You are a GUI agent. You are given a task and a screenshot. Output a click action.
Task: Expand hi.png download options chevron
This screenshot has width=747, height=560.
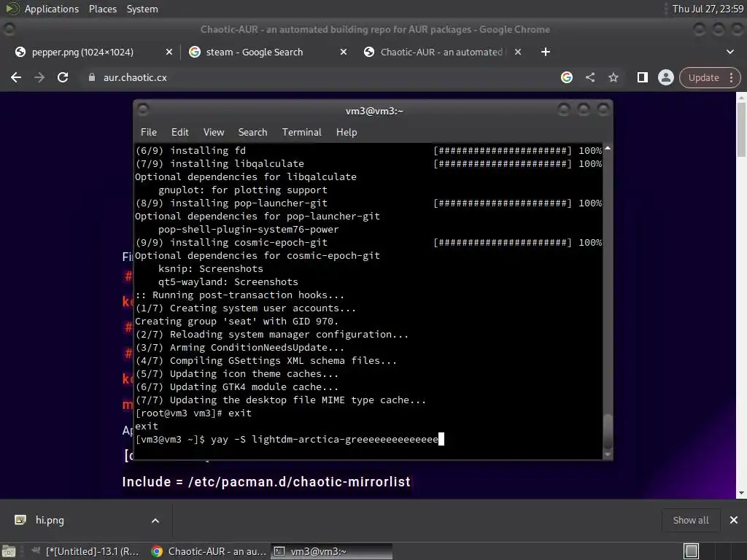pos(155,521)
